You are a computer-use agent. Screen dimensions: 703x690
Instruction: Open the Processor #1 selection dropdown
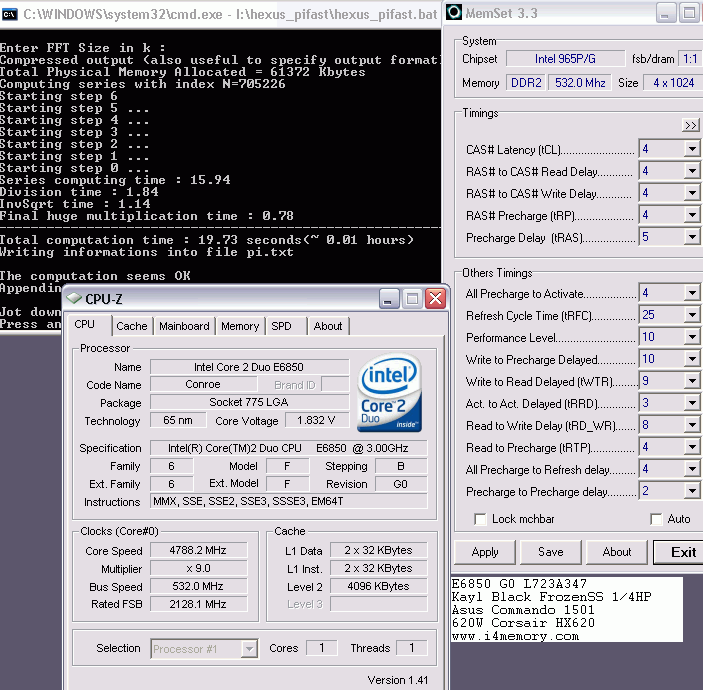(x=204, y=648)
